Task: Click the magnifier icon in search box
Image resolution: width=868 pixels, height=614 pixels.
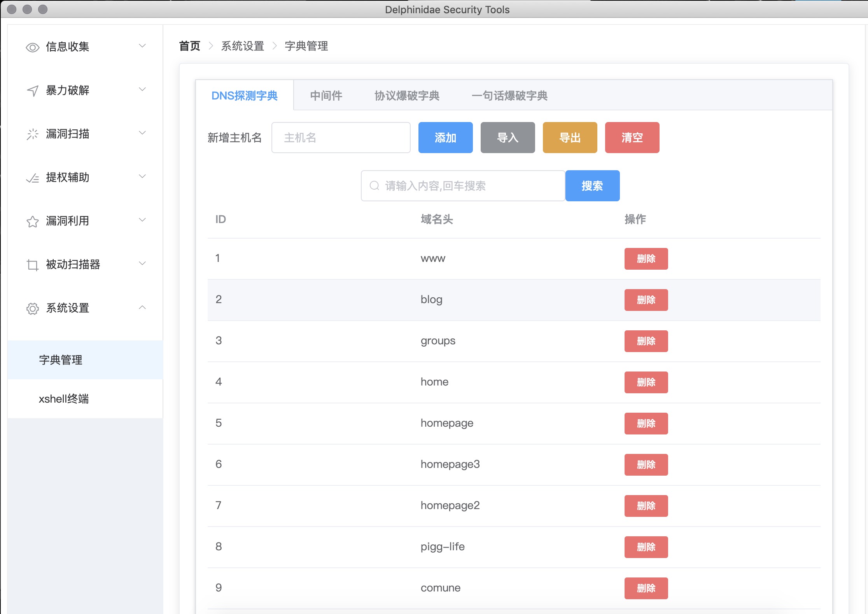Action: tap(374, 186)
